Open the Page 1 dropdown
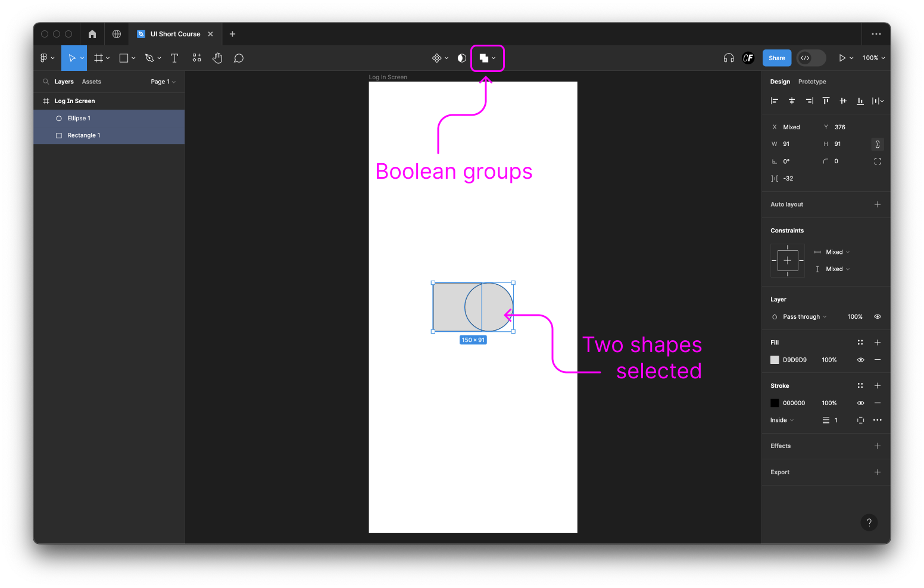Screen dimensions: 924x588 (x=163, y=82)
